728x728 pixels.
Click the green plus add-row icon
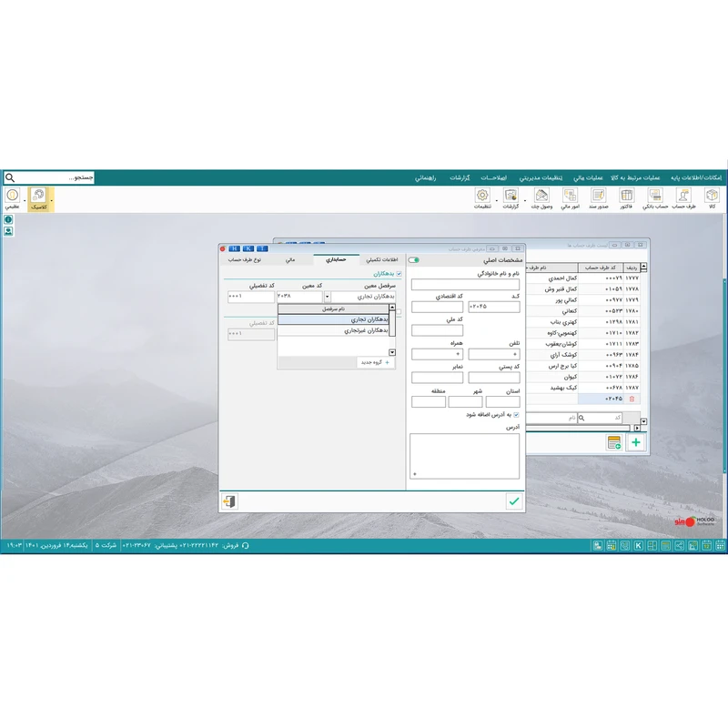click(x=636, y=442)
